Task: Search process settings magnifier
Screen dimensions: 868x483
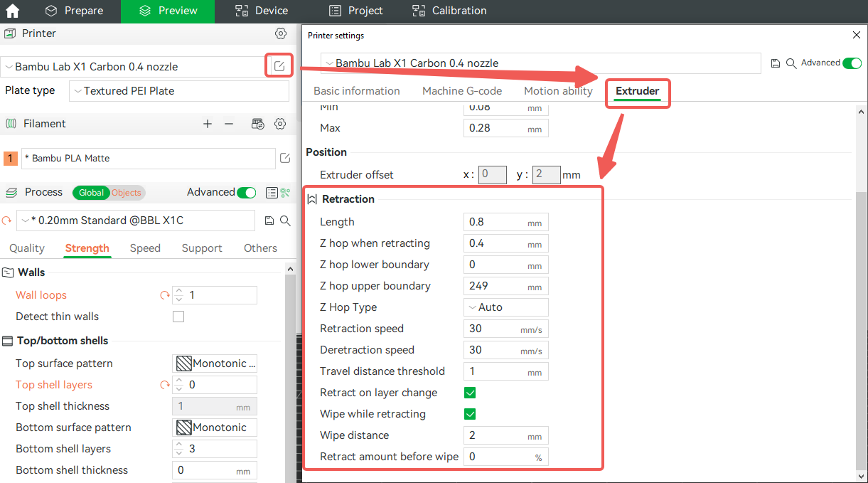Action: click(x=285, y=221)
